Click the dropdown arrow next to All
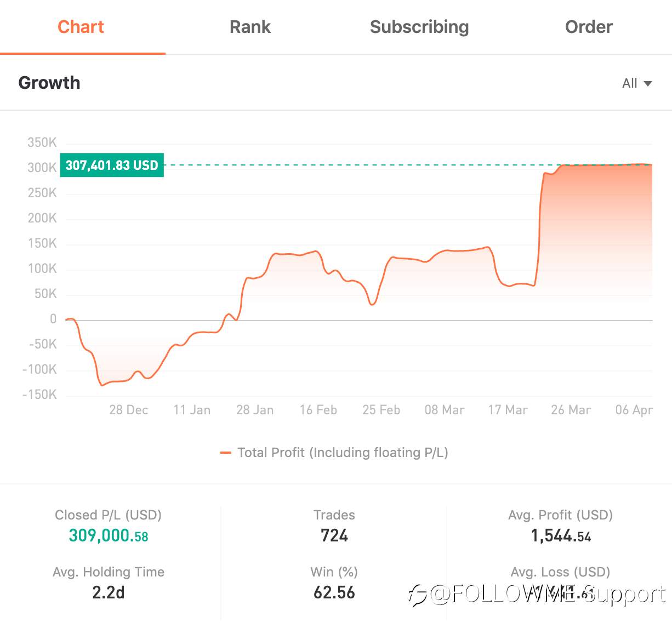The image size is (672, 628). 647,84
